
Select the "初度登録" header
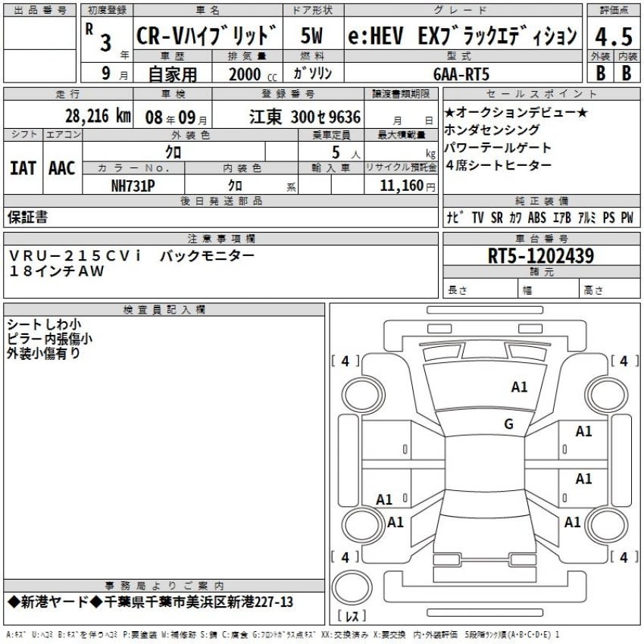click(x=107, y=11)
